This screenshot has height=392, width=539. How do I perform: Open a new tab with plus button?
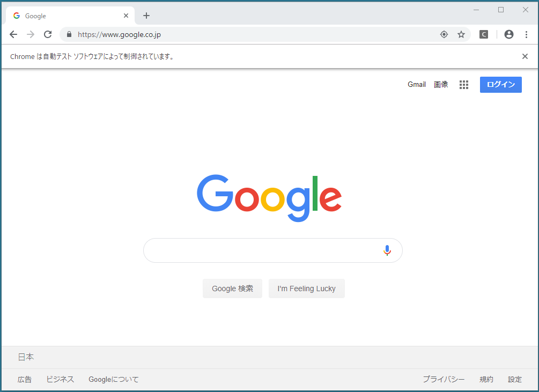pos(146,16)
